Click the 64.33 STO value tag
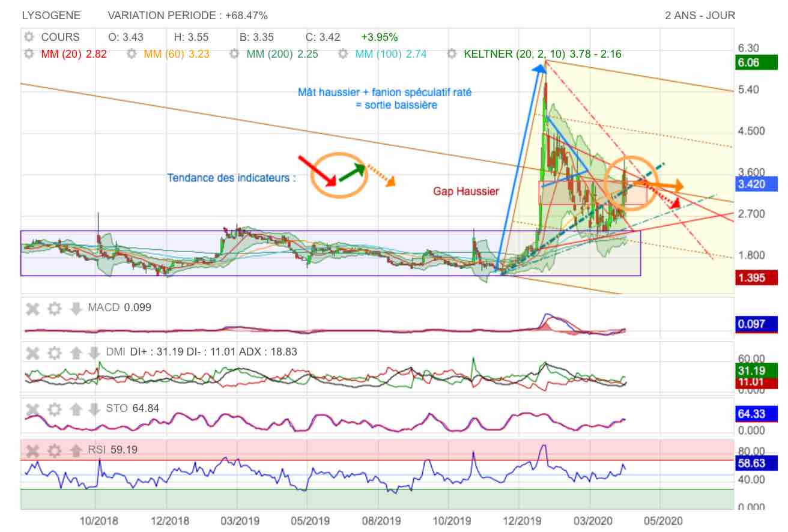The height and width of the screenshot is (532, 788). click(757, 414)
